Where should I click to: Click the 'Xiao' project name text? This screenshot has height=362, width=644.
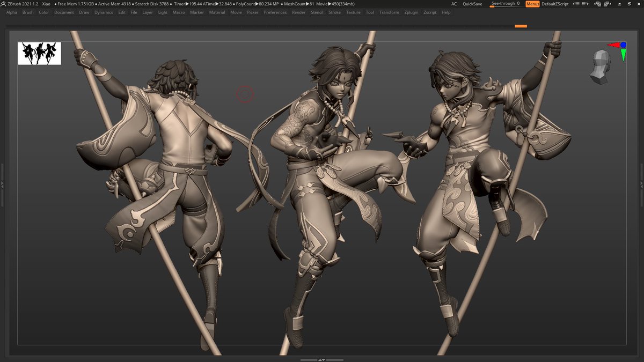pyautogui.click(x=46, y=4)
